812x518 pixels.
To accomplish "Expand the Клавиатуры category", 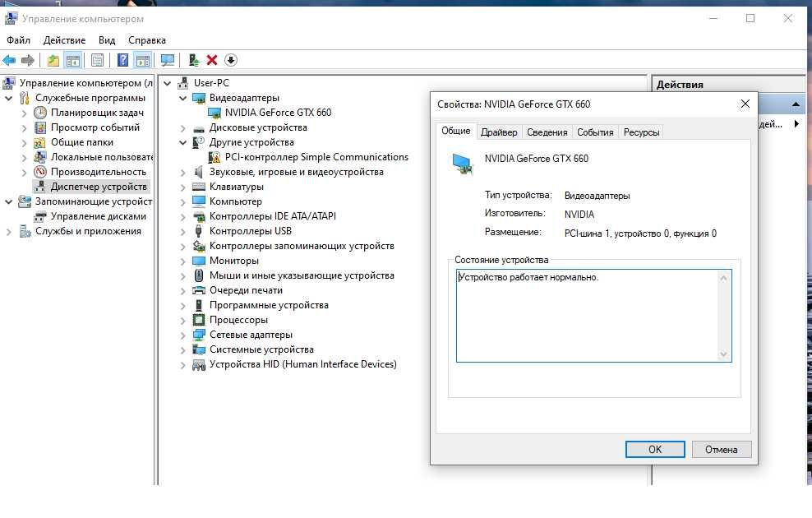I will coord(182,187).
